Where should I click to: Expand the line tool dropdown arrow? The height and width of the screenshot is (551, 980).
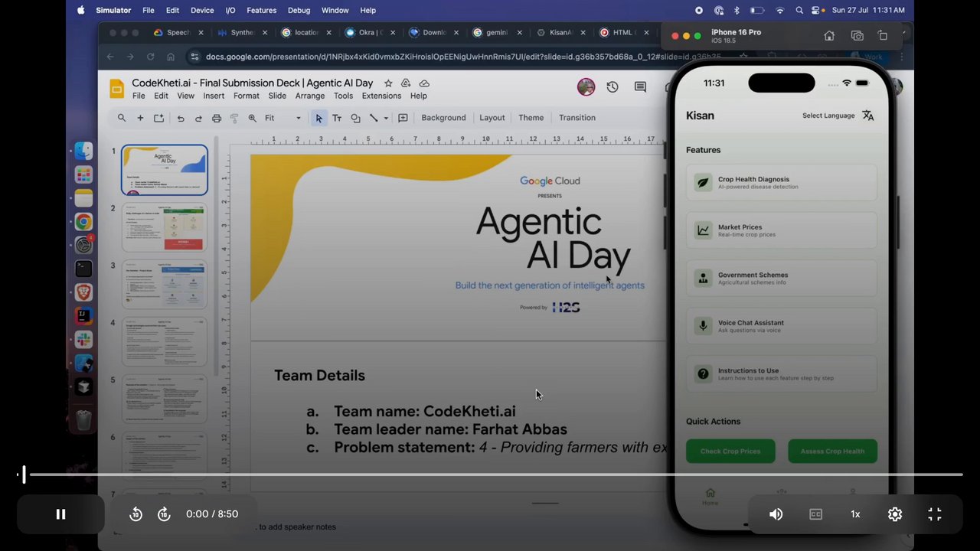point(386,118)
